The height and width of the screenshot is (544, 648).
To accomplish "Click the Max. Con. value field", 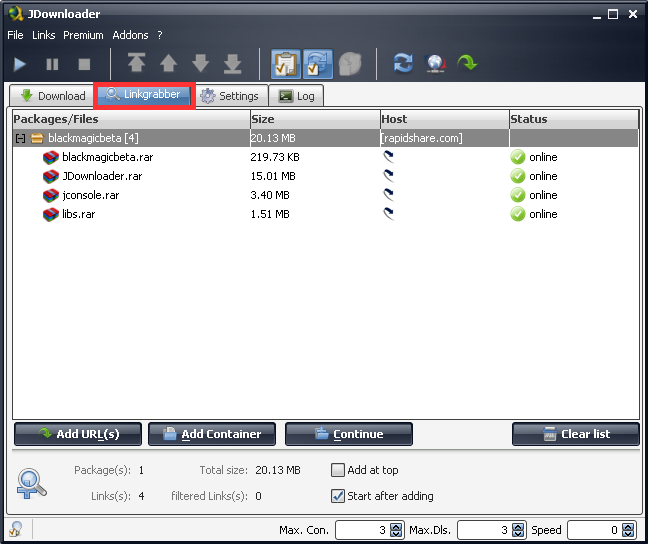I will 362,530.
